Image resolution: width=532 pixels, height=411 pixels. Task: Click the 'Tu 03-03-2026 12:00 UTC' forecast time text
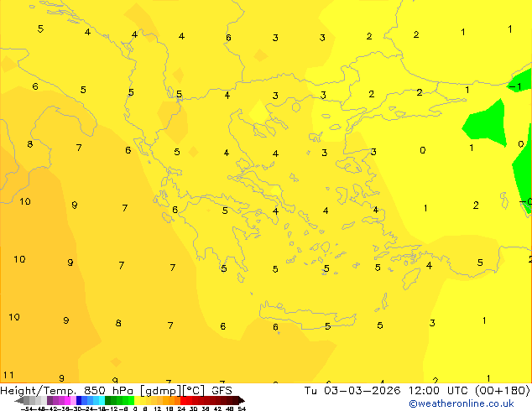(x=387, y=391)
